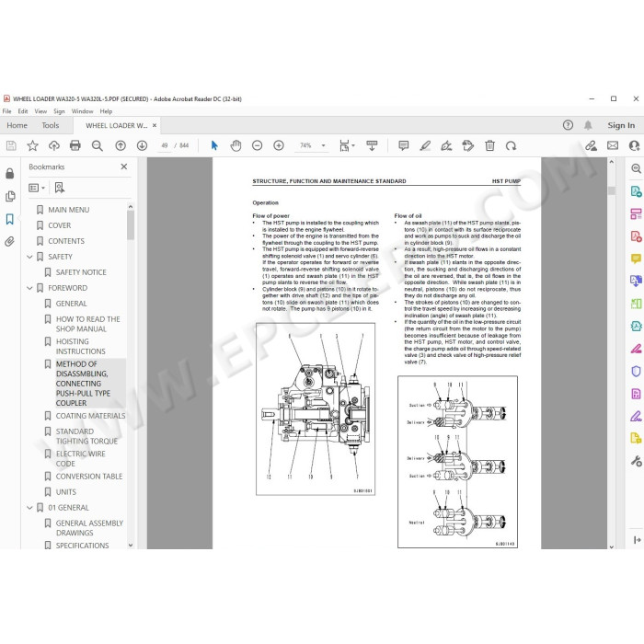Select the arrow selection tool
Screen dimensions: 644x644
214,145
